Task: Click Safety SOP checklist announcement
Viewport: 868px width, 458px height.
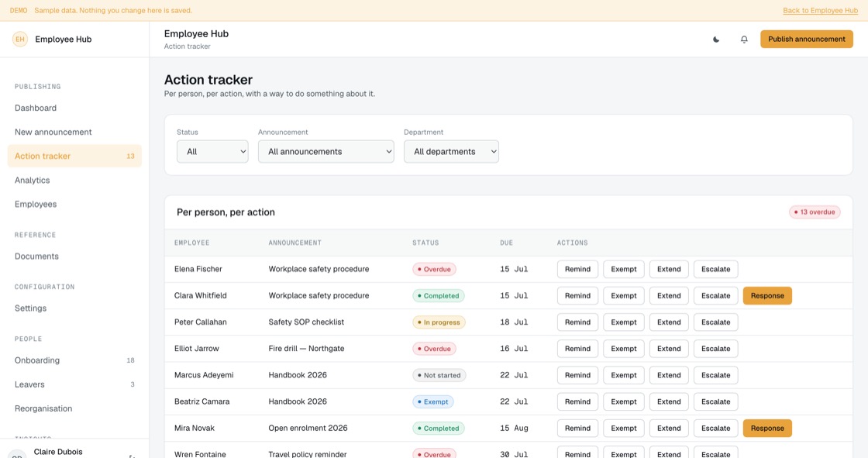Action: tap(306, 322)
